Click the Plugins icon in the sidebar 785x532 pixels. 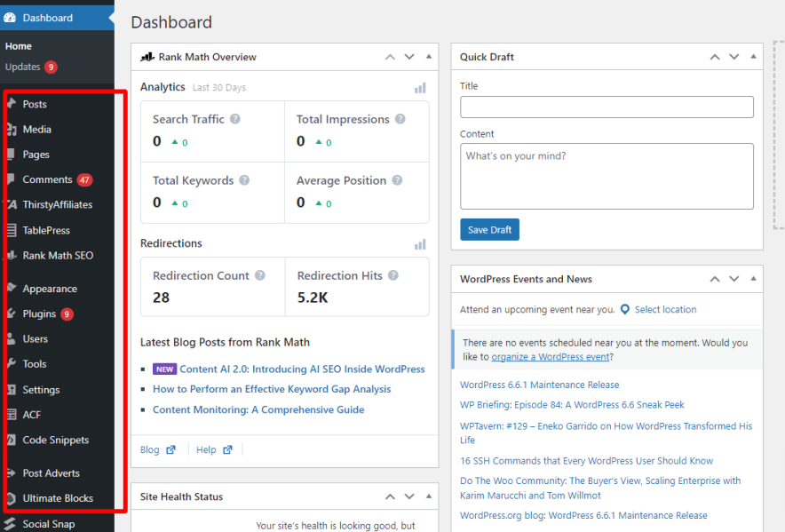click(x=11, y=314)
